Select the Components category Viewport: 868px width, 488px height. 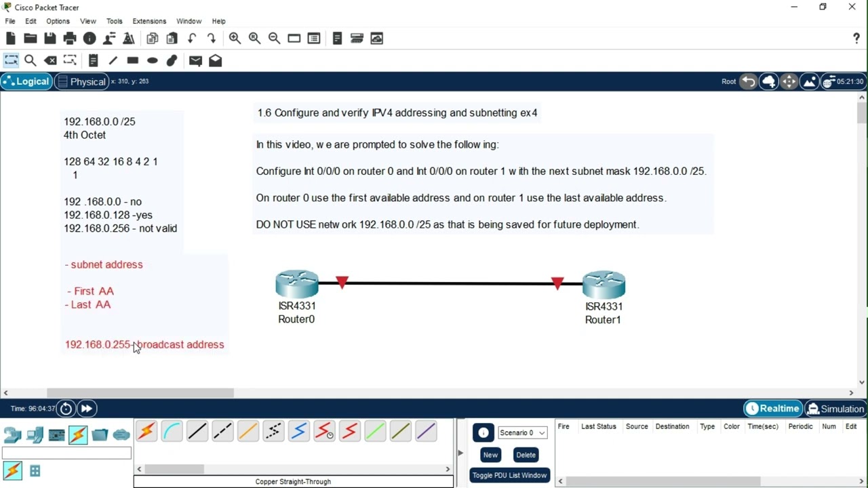tap(56, 434)
